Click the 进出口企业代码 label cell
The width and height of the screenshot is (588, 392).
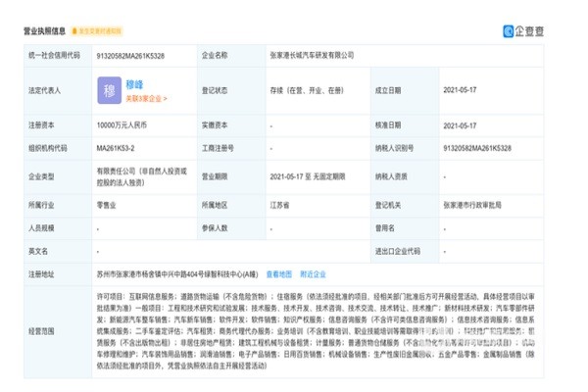click(x=405, y=251)
